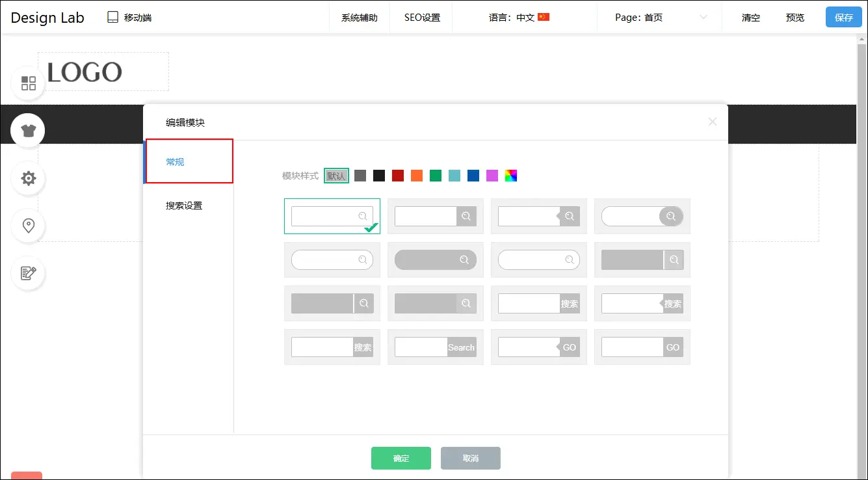Open the 系统辅助 menu

(x=359, y=18)
